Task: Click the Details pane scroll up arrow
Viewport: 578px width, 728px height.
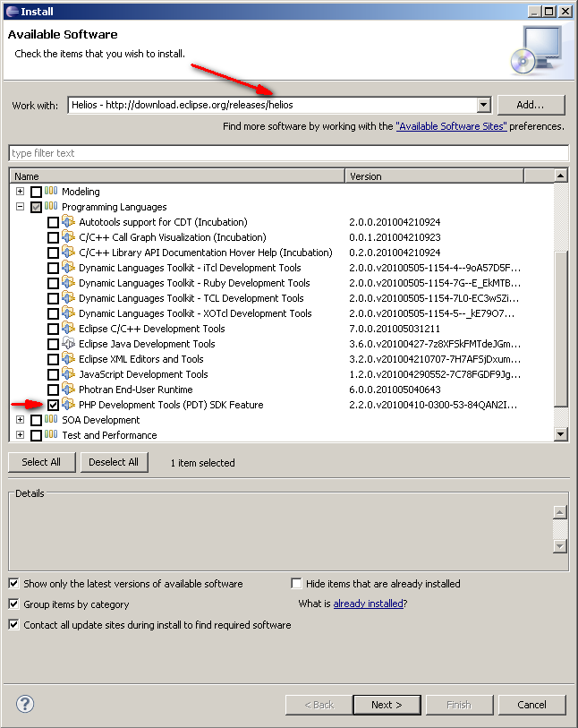Action: (x=560, y=512)
